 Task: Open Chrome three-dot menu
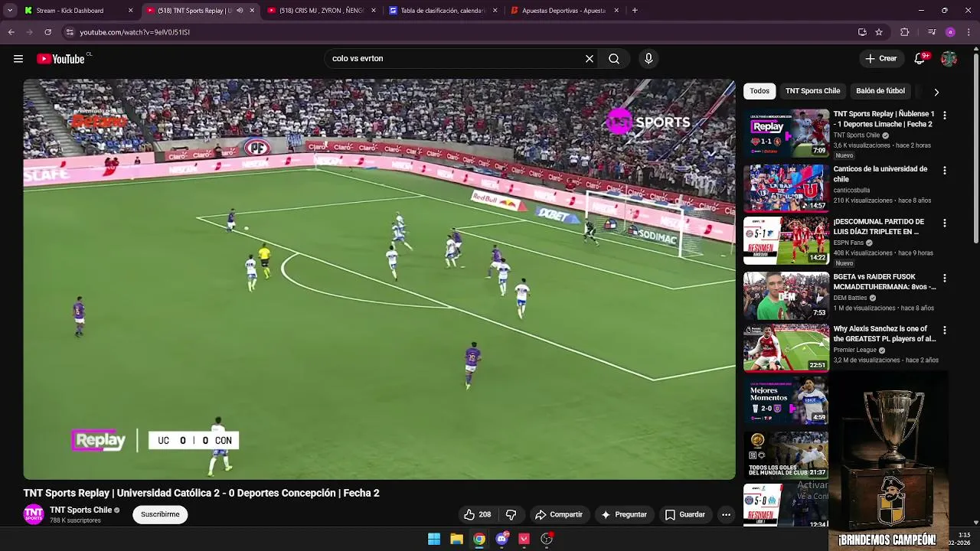[967, 32]
